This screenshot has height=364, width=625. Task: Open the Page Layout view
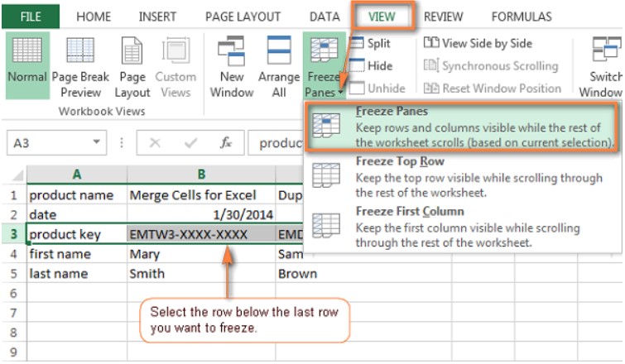point(132,66)
